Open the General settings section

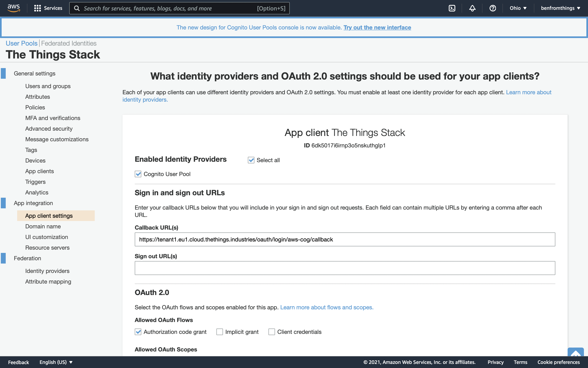click(35, 74)
